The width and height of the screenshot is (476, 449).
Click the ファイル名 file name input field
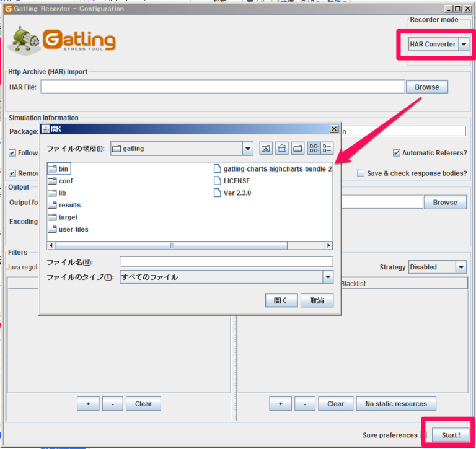[x=226, y=262]
